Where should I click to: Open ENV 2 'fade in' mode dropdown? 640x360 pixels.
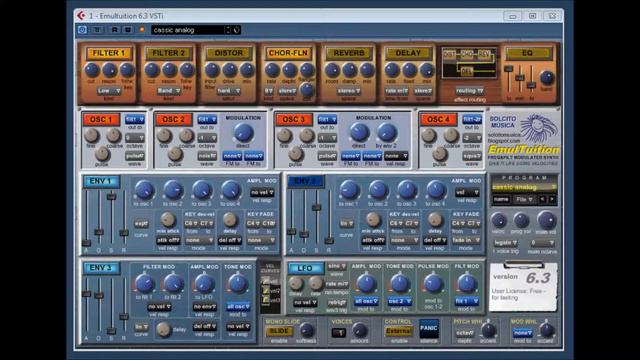466,240
